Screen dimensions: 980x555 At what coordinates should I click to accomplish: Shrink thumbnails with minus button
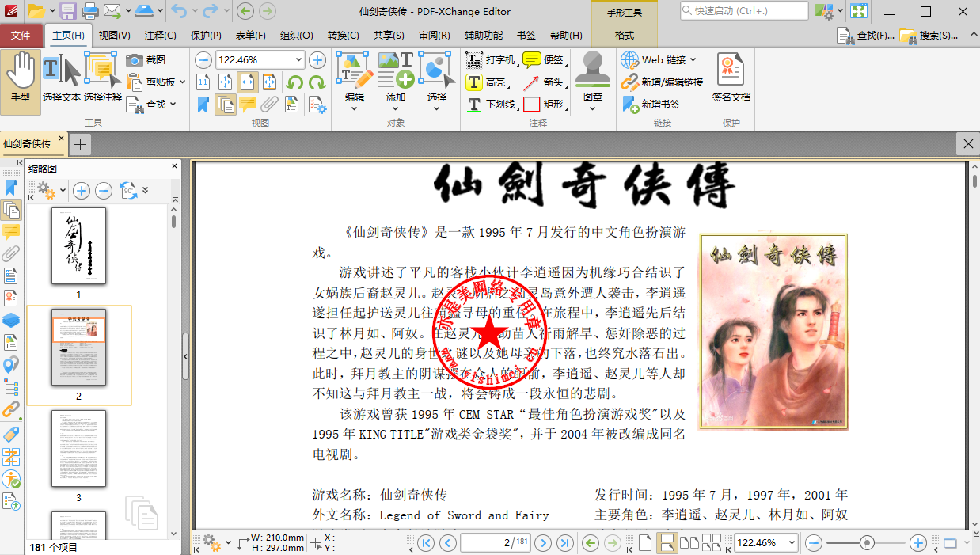104,191
